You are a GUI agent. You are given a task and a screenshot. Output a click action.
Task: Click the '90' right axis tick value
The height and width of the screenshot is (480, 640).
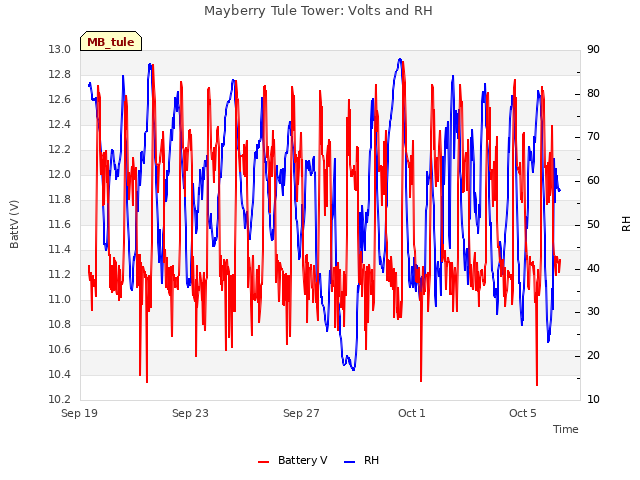(x=593, y=50)
